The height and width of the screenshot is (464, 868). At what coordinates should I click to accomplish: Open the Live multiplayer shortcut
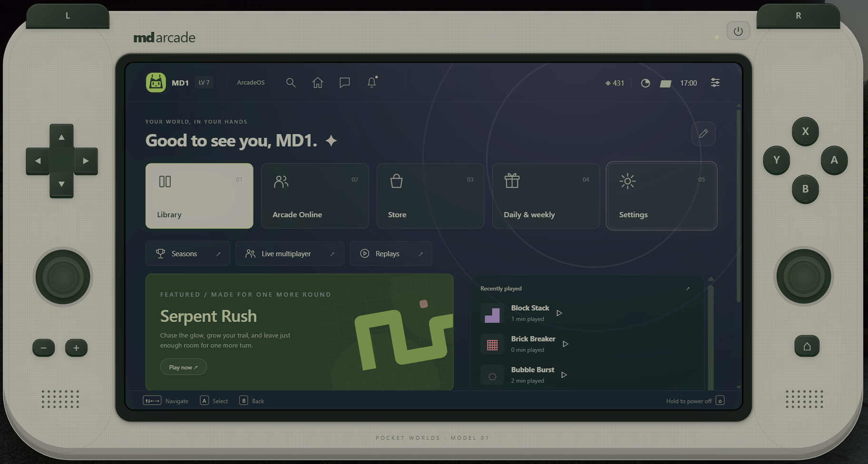click(290, 253)
